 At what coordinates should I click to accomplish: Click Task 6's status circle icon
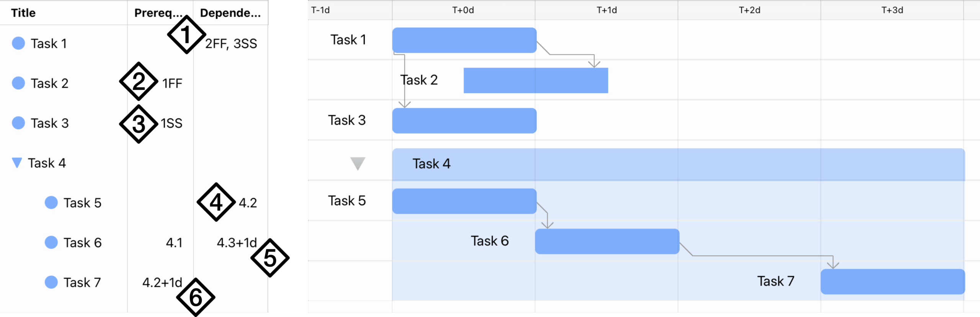[52, 242]
